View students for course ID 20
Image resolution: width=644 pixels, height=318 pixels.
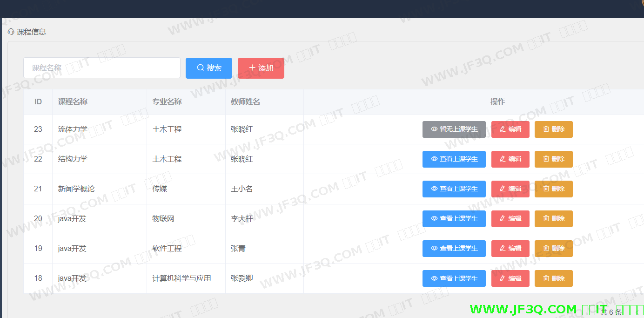click(x=454, y=219)
